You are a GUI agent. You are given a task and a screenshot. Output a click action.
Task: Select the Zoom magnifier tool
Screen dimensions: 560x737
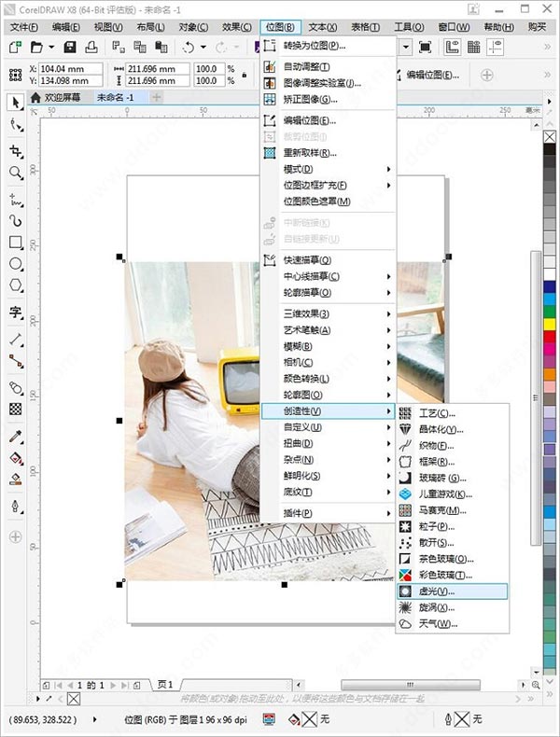(16, 173)
